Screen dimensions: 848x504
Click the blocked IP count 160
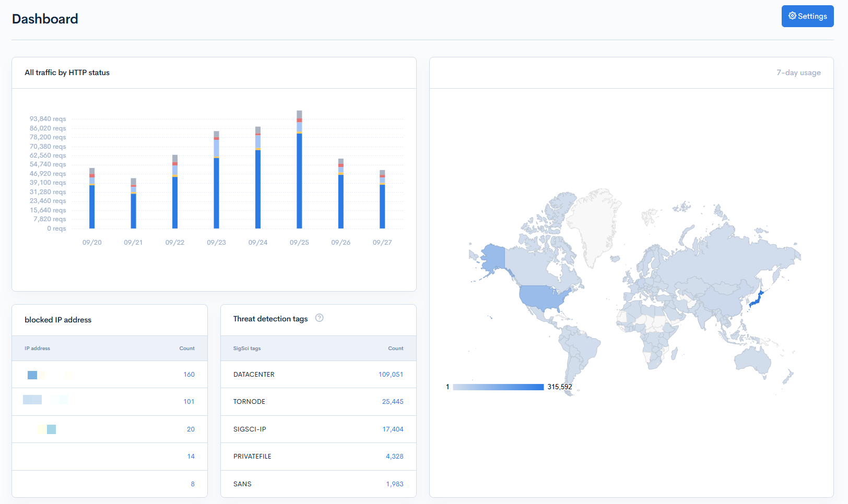point(189,375)
